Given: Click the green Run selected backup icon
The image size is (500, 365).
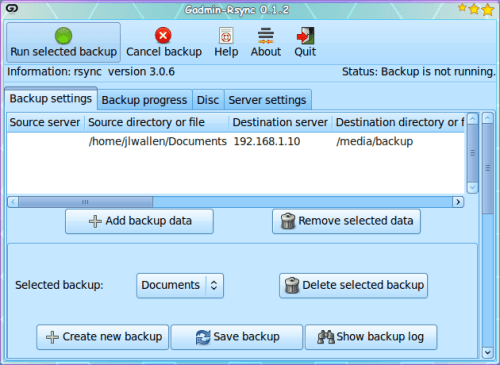Looking at the screenshot, I should [x=63, y=35].
